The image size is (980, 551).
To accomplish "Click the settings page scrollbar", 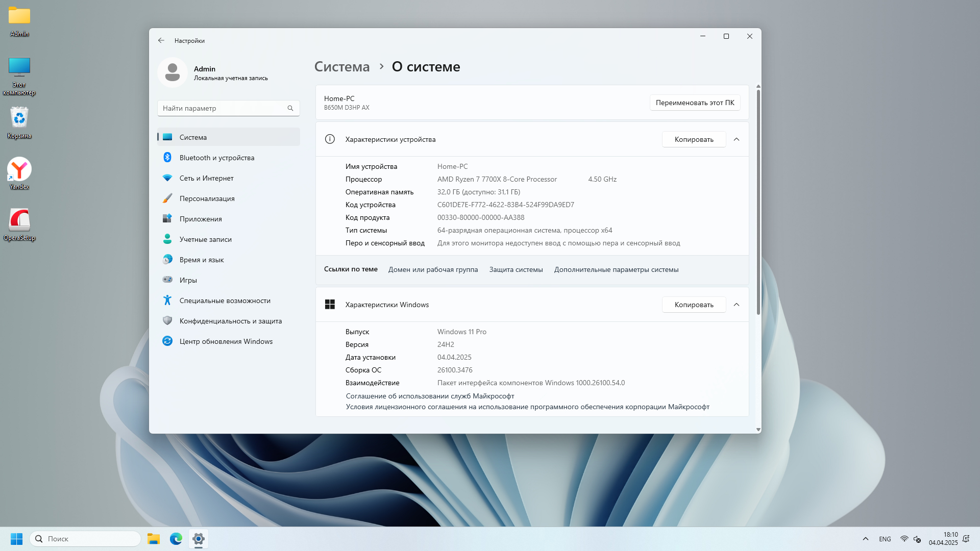I will tap(758, 204).
